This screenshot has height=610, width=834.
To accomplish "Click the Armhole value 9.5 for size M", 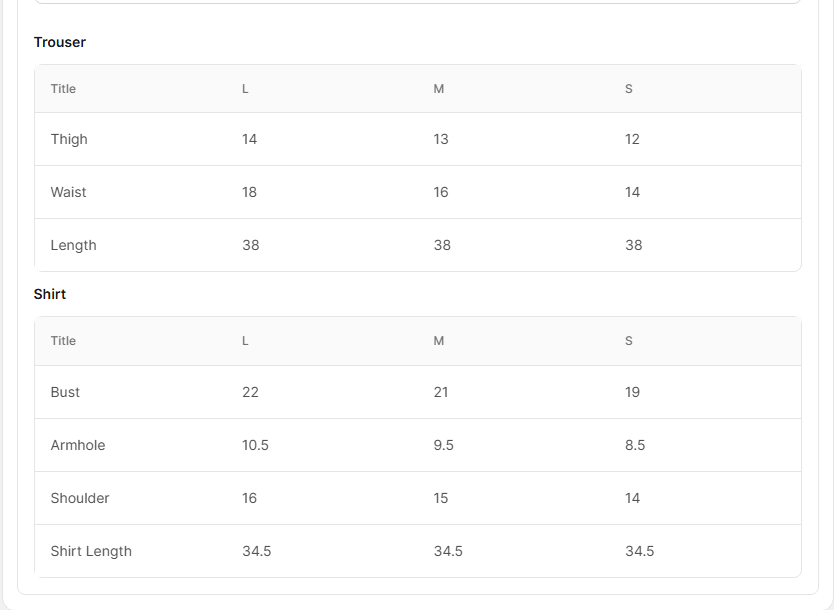I will click(443, 445).
